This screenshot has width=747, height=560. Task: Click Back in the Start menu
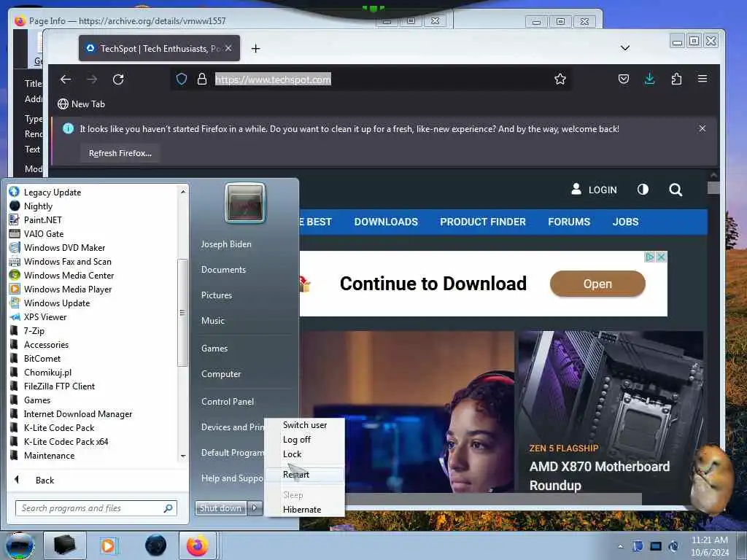(44, 480)
